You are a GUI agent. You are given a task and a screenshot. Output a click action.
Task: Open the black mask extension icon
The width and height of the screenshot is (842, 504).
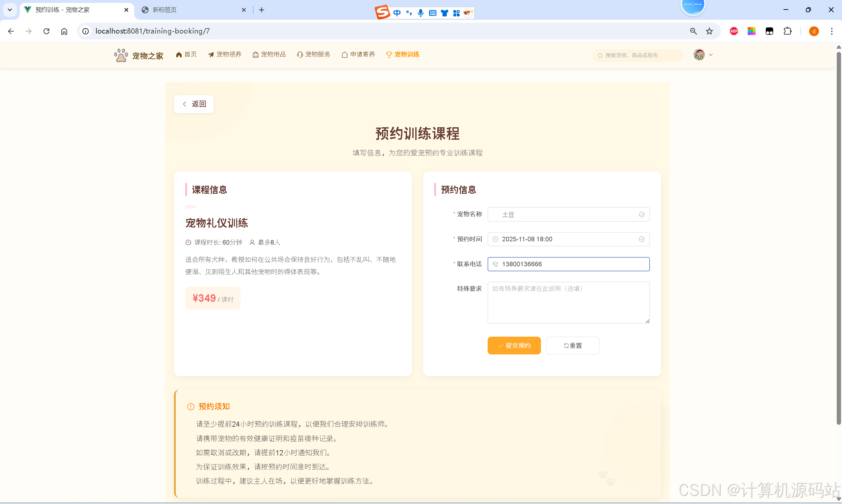point(769,31)
